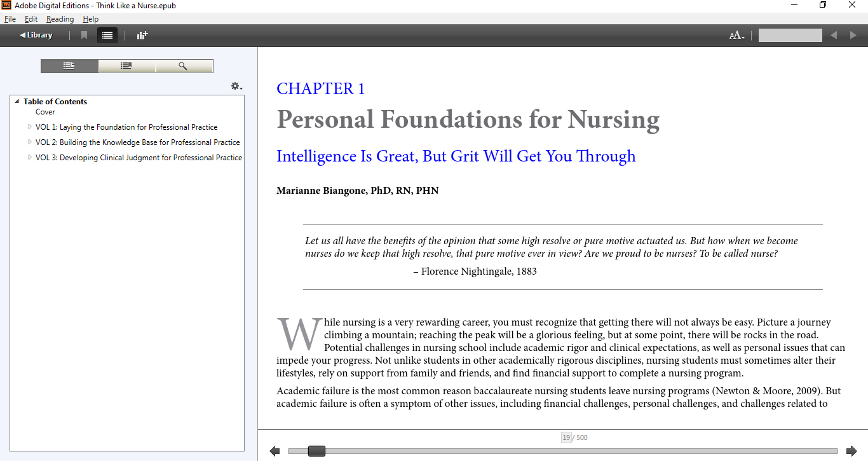Open VOL 3: Developing Clinical Judgment entry
868x461 pixels.
(x=139, y=158)
